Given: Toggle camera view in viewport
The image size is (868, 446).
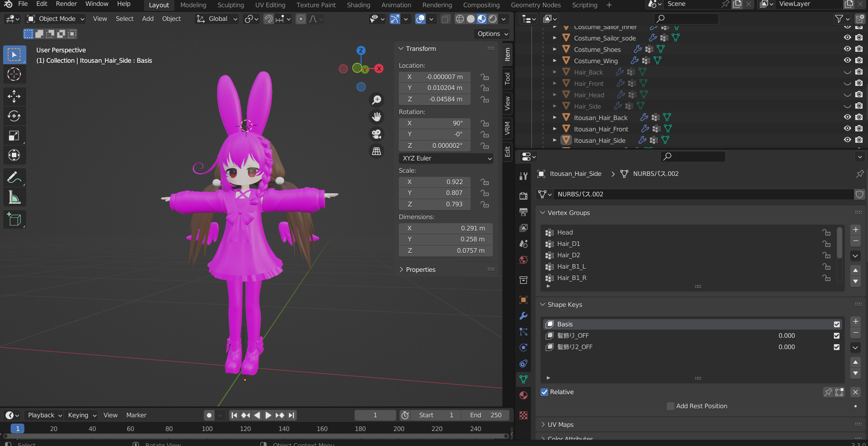Looking at the screenshot, I should (377, 134).
